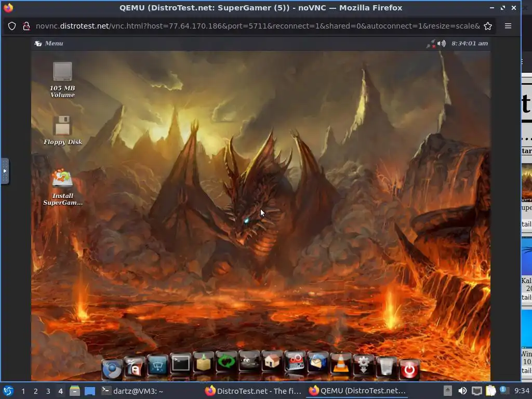Click the tracking protection shield icon
This screenshot has width=532, height=399.
coord(12,26)
